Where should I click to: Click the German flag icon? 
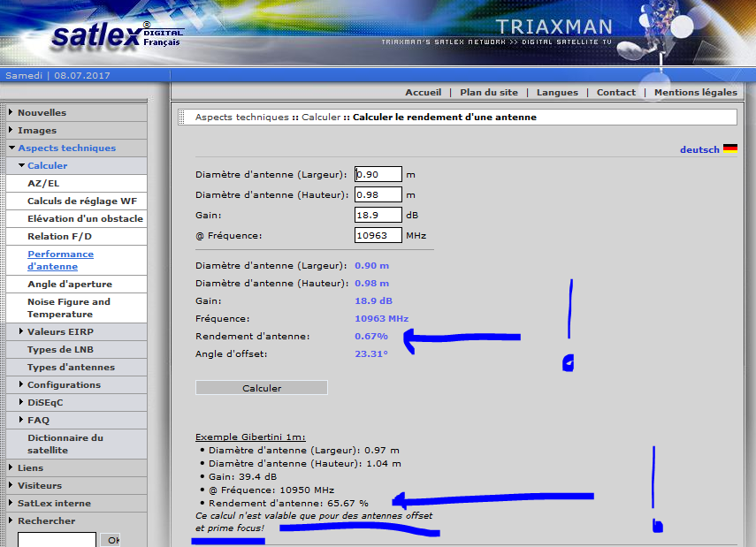729,149
